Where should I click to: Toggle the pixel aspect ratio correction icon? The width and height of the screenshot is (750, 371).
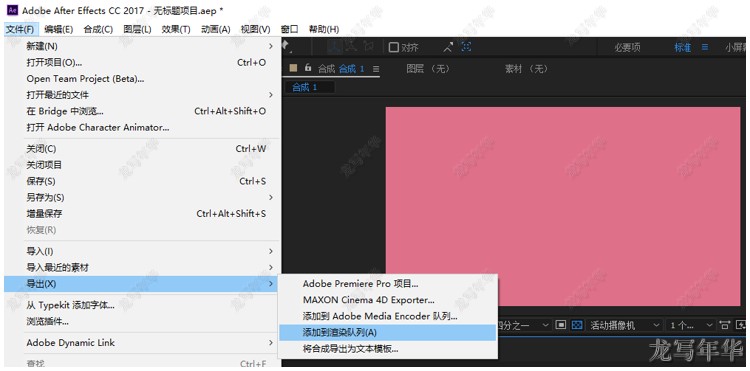(725, 325)
